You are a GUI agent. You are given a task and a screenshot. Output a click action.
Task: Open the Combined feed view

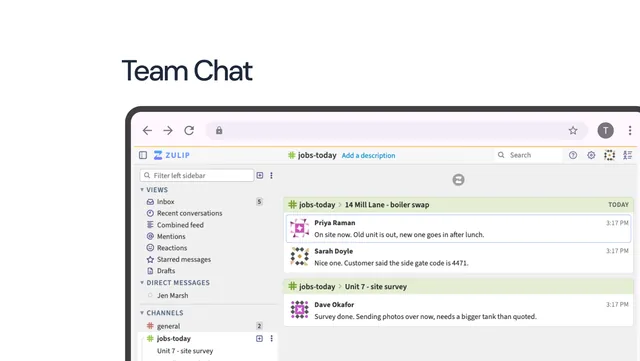click(x=180, y=225)
